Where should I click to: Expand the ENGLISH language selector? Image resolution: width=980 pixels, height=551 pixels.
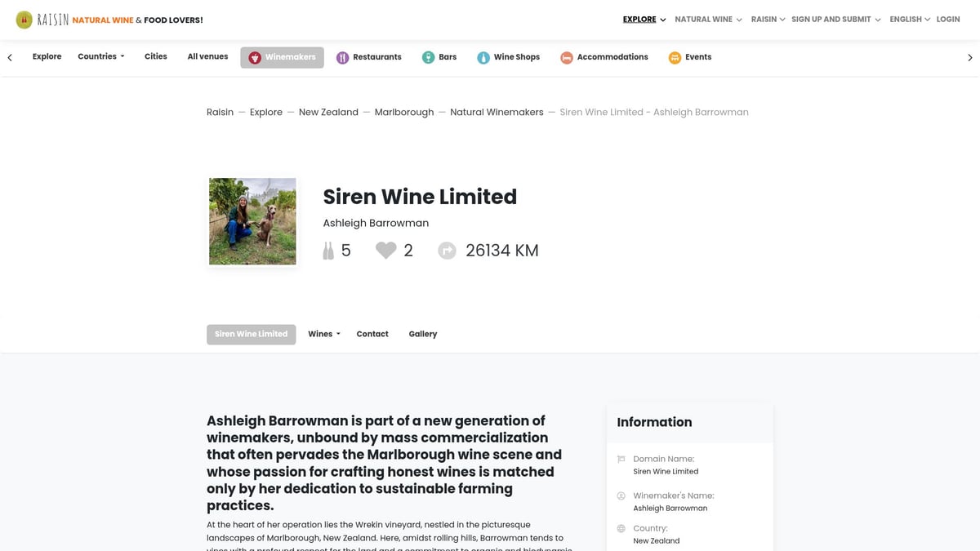tap(908, 19)
